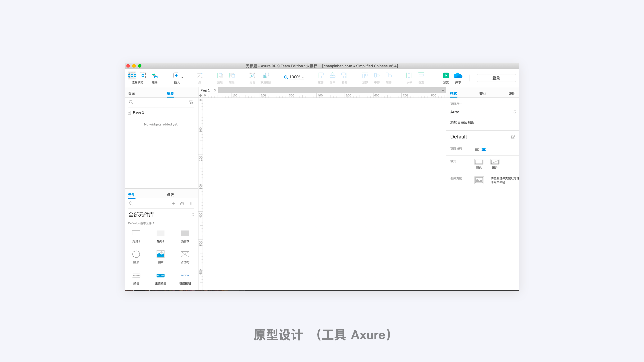The width and height of the screenshot is (644, 362).
Task: Switch to the 元件 libraries tab
Action: coord(131,195)
